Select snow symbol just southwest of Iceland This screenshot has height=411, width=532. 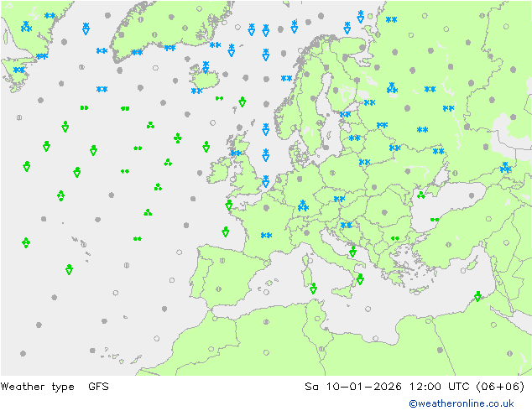pyautogui.click(x=197, y=91)
